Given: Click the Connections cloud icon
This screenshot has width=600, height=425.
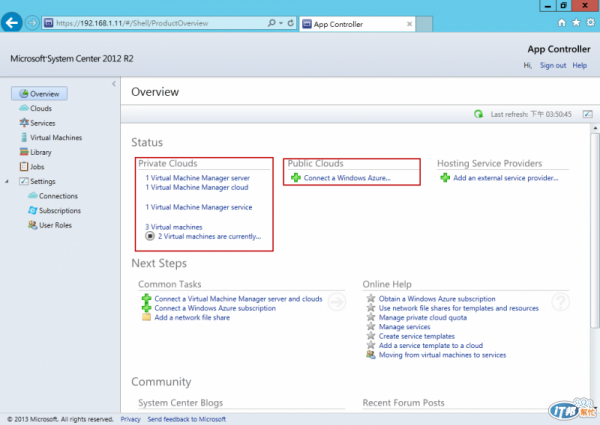Looking at the screenshot, I should tap(33, 195).
